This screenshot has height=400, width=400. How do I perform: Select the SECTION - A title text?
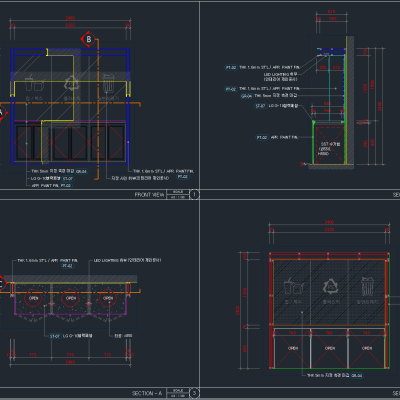pyautogui.click(x=147, y=393)
